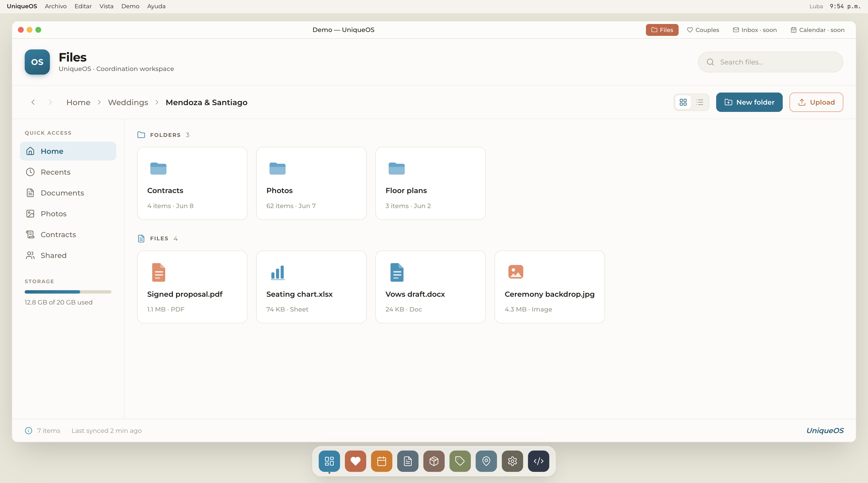Screen dimensions: 868x483
Task: Go to Home in Quick Access
Action: (x=68, y=151)
